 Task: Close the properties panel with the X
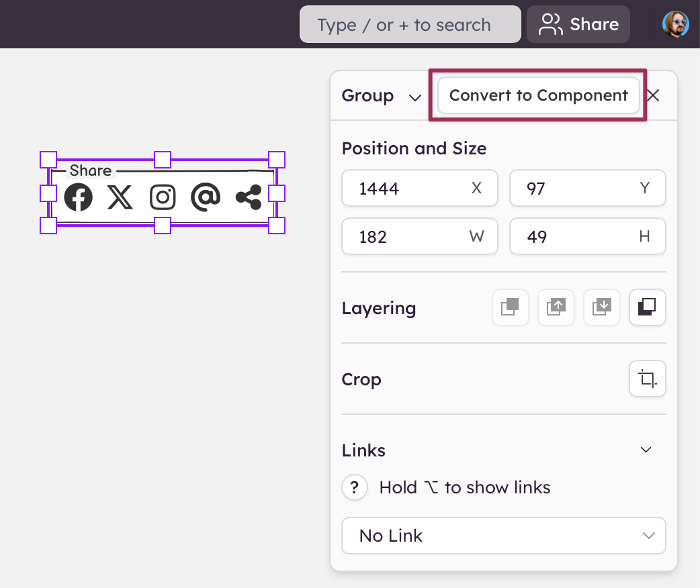click(x=653, y=95)
